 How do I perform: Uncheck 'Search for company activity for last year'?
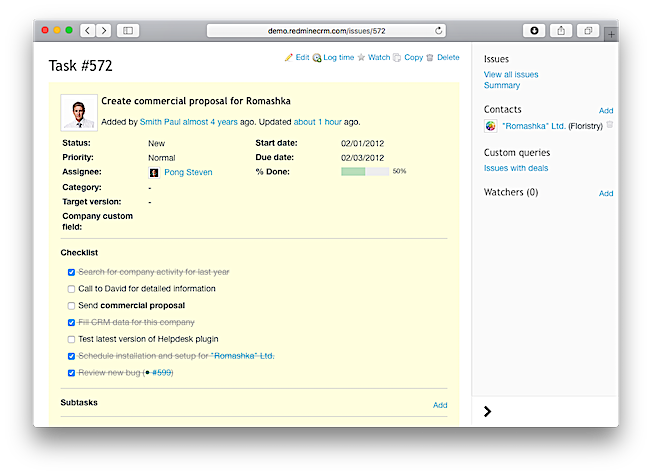tap(71, 272)
